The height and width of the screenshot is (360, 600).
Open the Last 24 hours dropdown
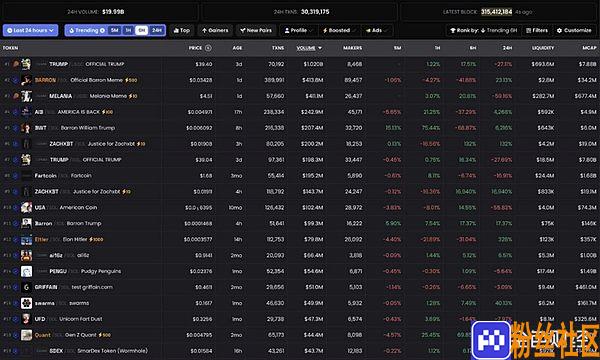point(30,30)
